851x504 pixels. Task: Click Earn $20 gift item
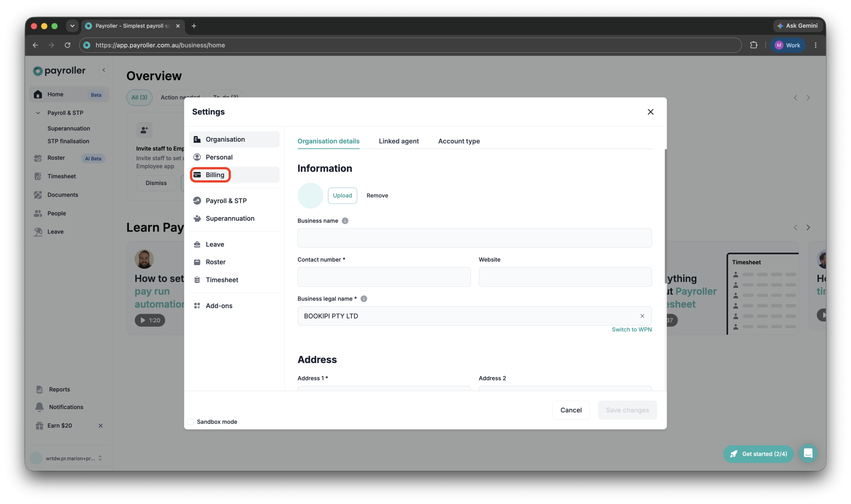[x=55, y=426]
